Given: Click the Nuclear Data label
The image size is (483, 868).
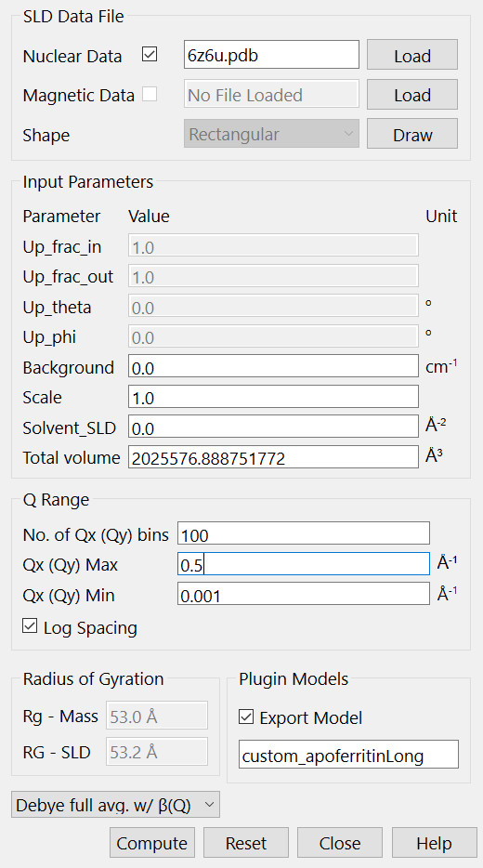Looking at the screenshot, I should click(x=72, y=56).
